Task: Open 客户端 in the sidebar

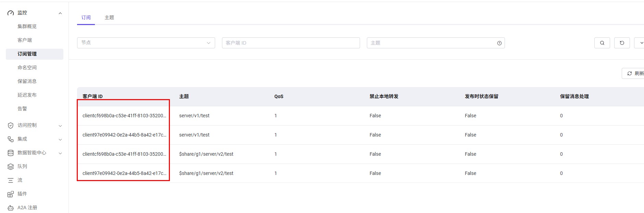Action: 25,40
